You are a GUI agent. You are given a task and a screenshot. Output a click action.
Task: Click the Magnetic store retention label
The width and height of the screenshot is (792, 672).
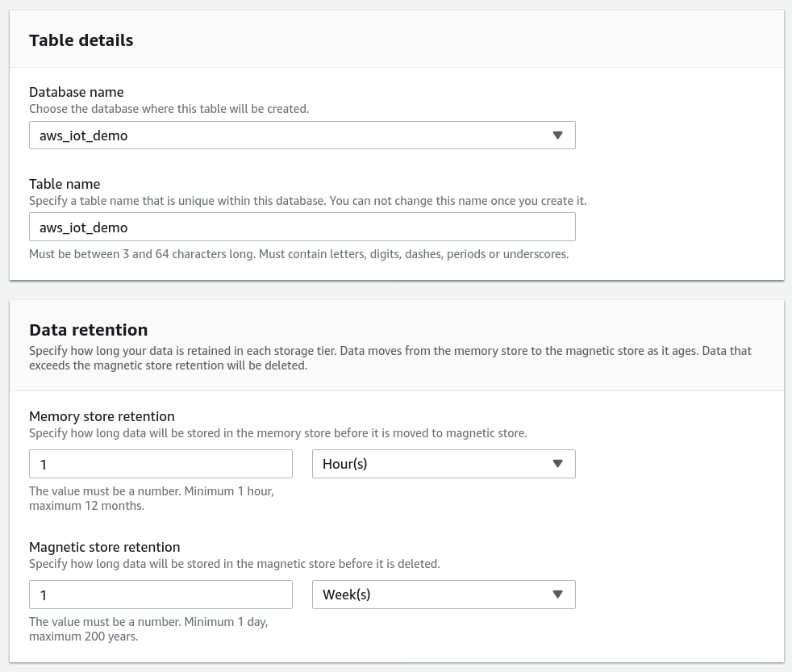pyautogui.click(x=104, y=547)
